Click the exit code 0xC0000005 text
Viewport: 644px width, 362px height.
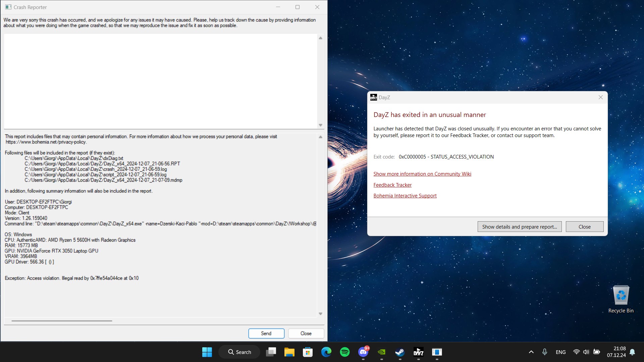pos(446,157)
